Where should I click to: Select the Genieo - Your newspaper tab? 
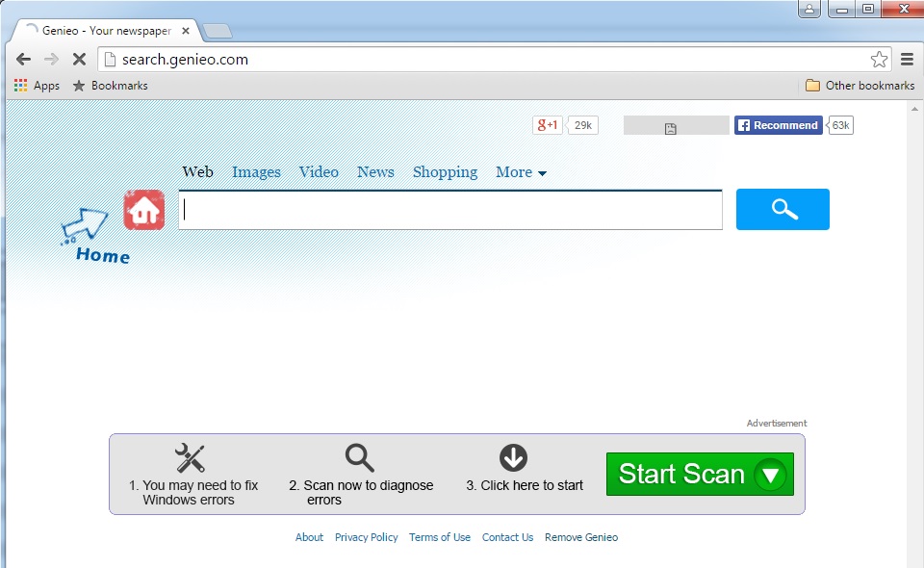106,31
